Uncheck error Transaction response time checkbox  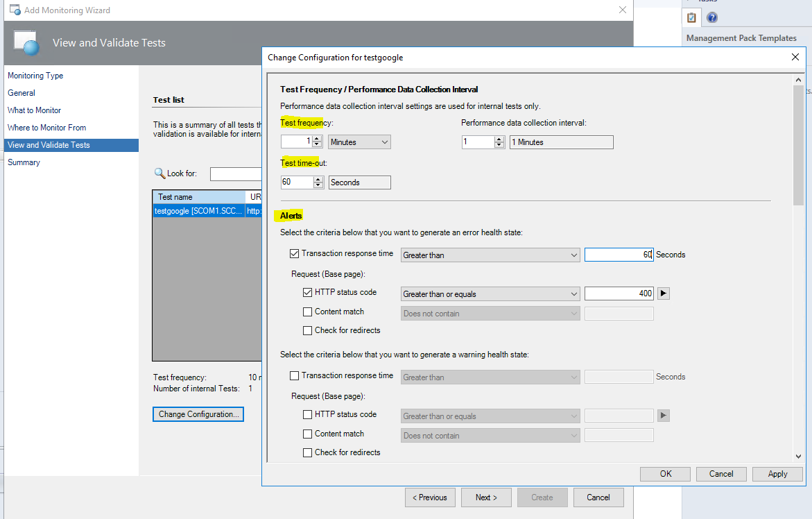pyautogui.click(x=294, y=253)
